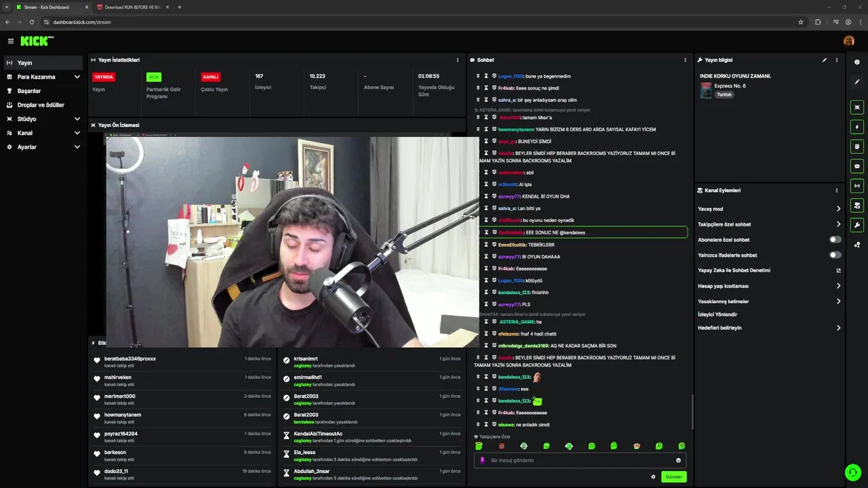Switch to the Stream - Kick Dashboard tab

(x=51, y=7)
